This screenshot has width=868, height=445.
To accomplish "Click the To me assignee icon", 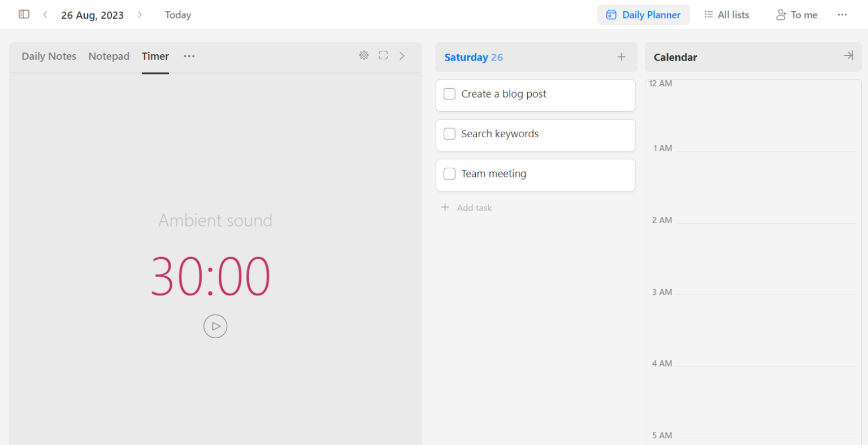I will click(782, 15).
